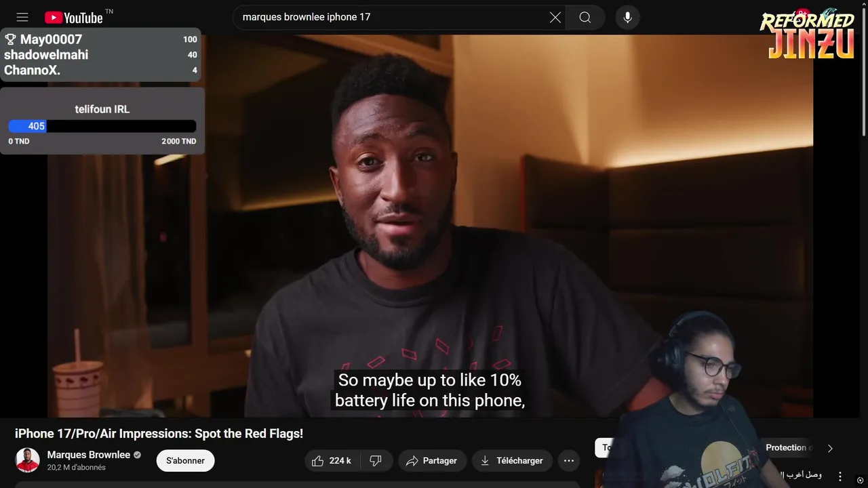This screenshot has height=488, width=868.
Task: Open the more actions three-dot button beside Télécharger
Action: [x=569, y=461]
